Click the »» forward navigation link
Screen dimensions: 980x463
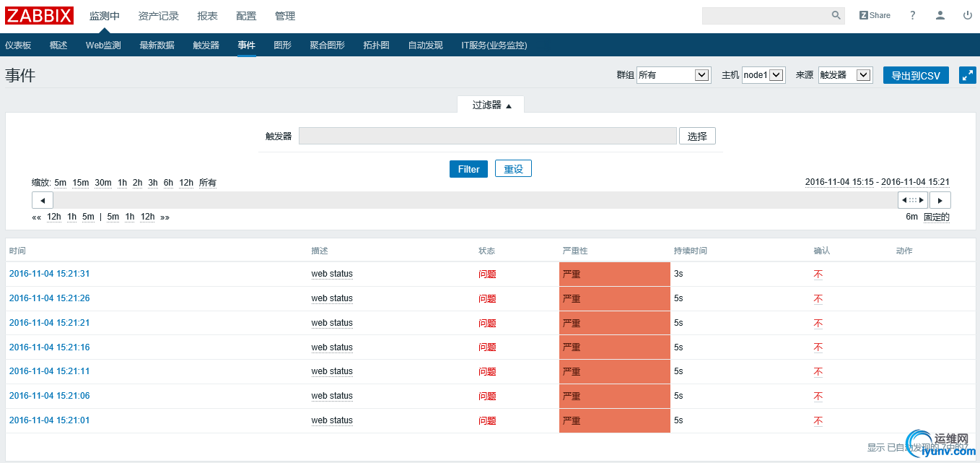[165, 217]
